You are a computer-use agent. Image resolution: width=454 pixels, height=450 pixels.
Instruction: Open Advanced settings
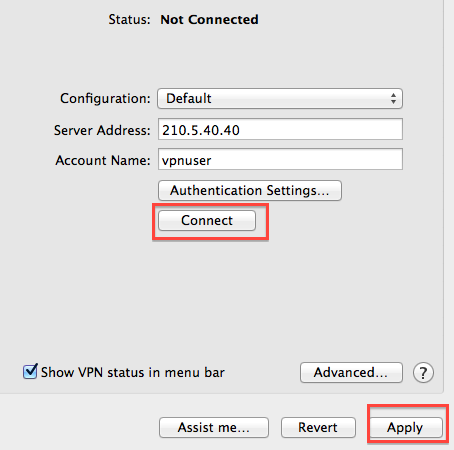point(351,372)
